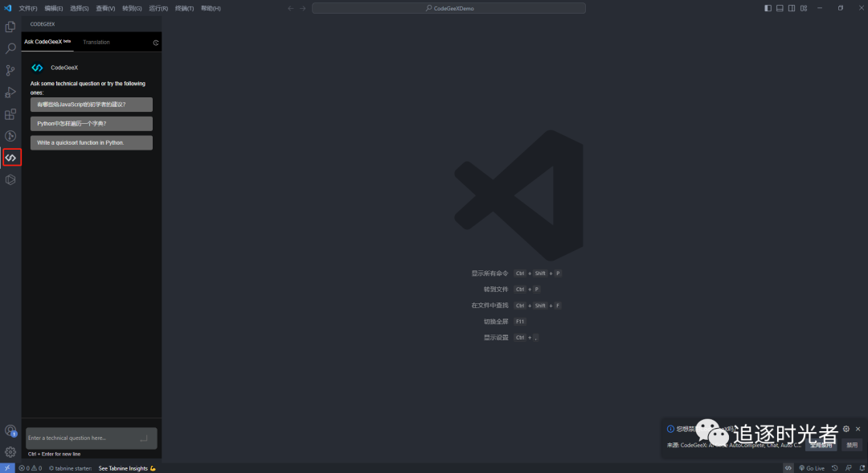The width and height of the screenshot is (868, 473).
Task: Open the 编辑(E) menu
Action: [54, 8]
